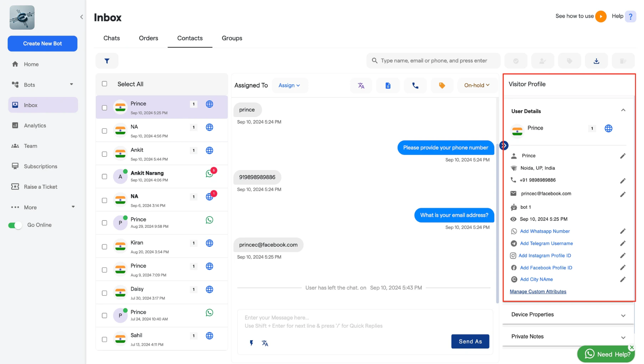Click the globe icon in User Details

coord(608,128)
